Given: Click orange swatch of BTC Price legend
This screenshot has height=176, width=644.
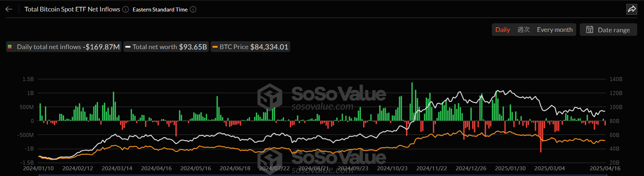Looking at the screenshot, I should pyautogui.click(x=215, y=47).
